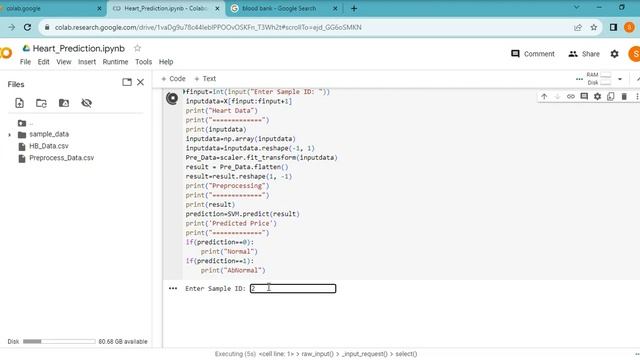The image size is (640, 360).
Task: Open Files panel in new window
Action: (x=127, y=82)
